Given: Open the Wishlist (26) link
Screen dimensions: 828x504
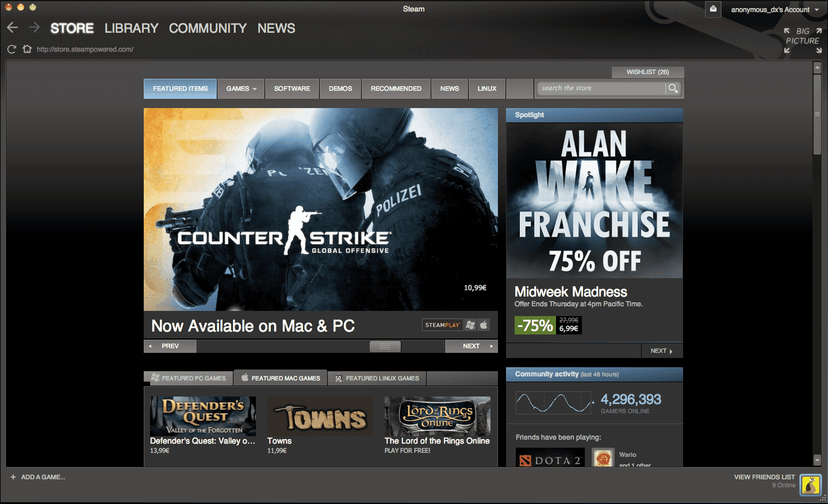Looking at the screenshot, I should pyautogui.click(x=647, y=72).
